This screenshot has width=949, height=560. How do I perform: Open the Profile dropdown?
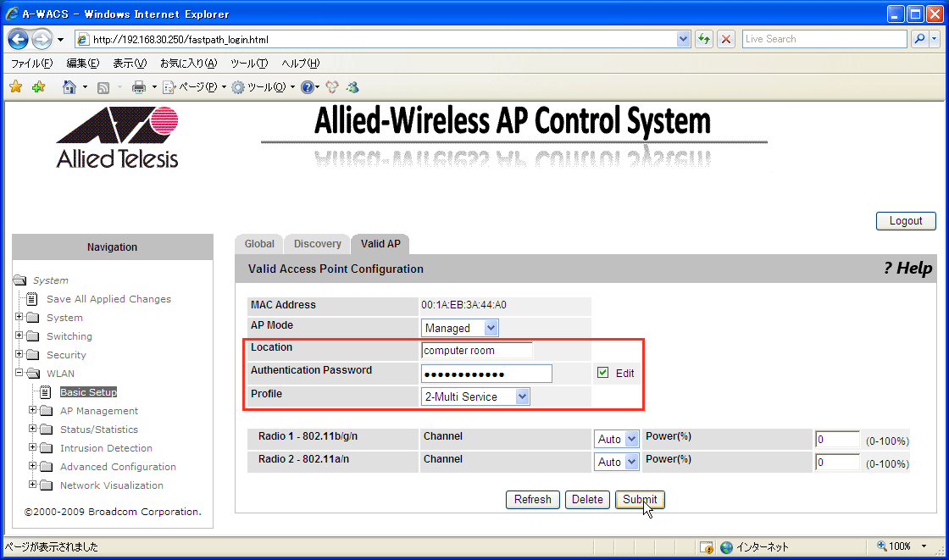click(475, 396)
